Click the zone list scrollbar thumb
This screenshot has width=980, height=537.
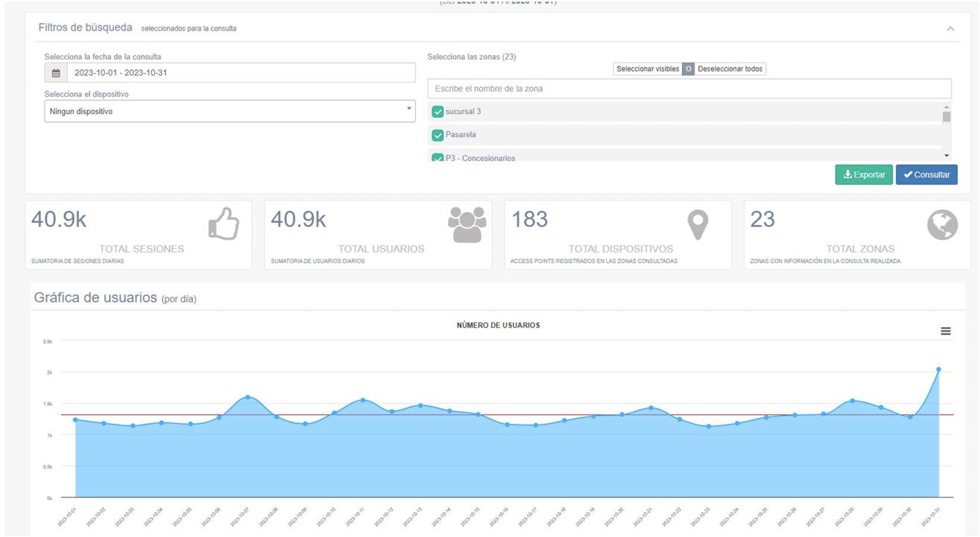coord(946,117)
